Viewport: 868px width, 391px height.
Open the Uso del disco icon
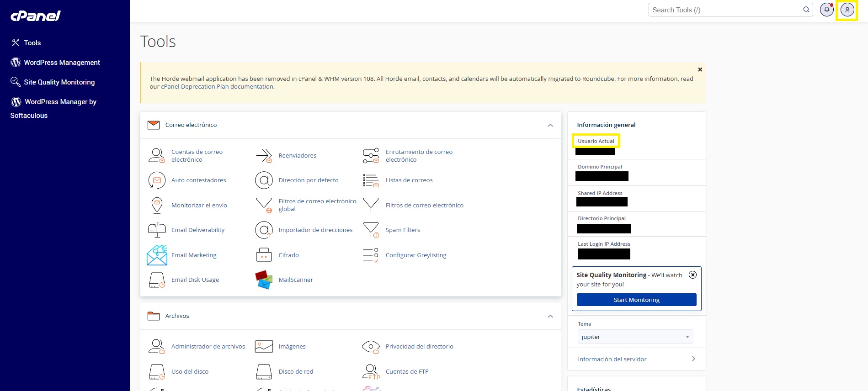click(x=157, y=371)
